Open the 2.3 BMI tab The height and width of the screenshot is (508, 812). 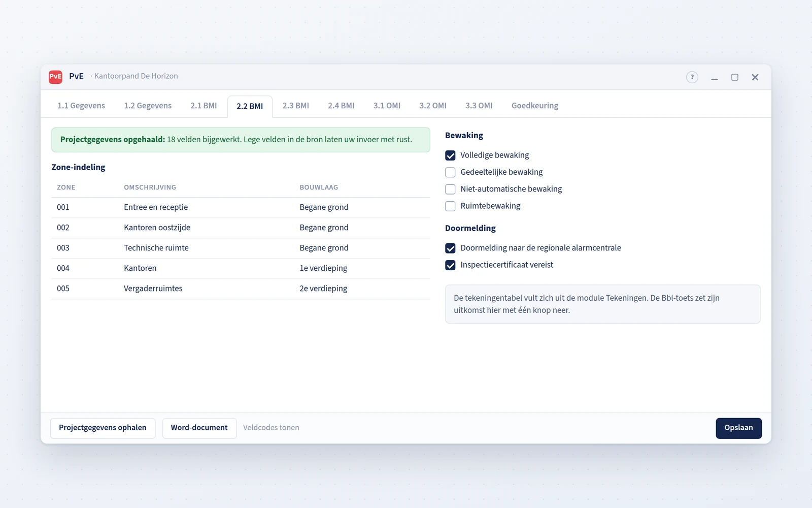(296, 106)
